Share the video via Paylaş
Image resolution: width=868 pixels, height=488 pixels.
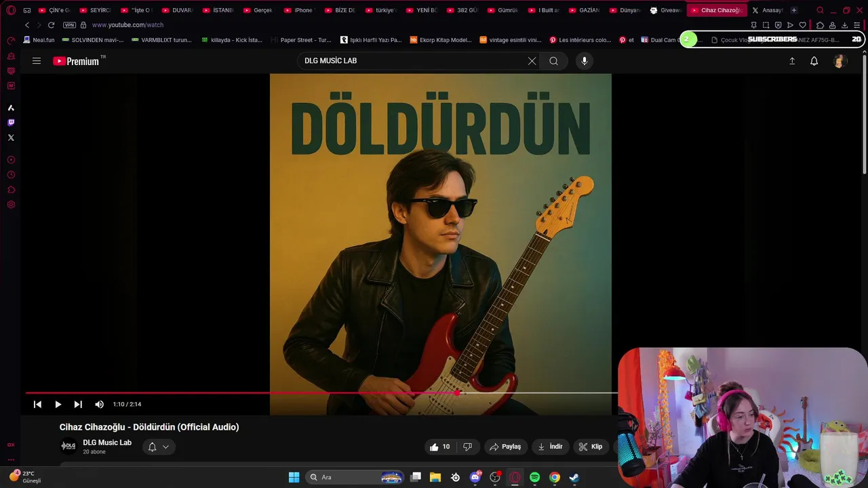pyautogui.click(x=505, y=447)
